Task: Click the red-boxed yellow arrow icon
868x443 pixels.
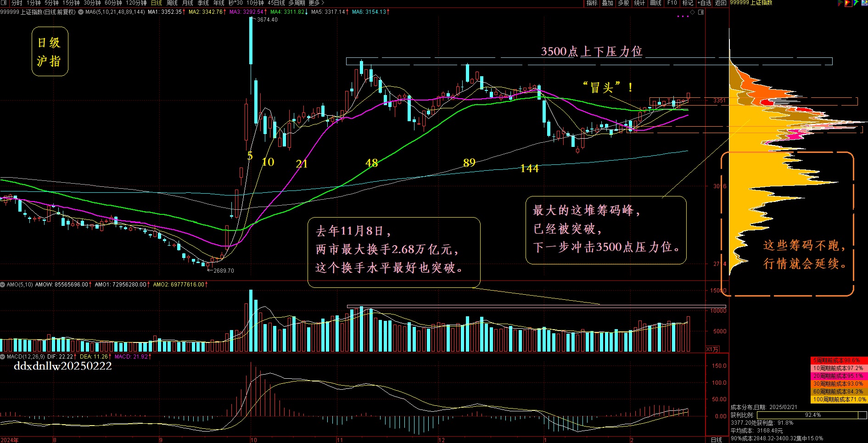Action: (x=848, y=3)
